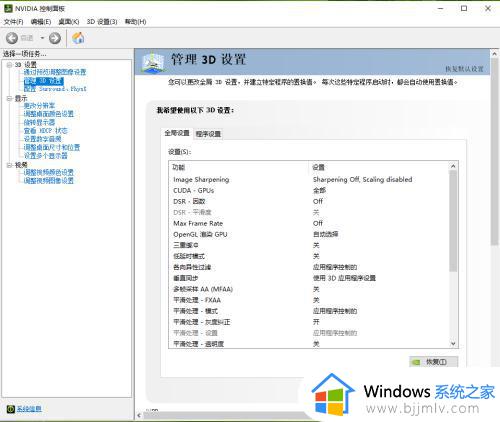Select the OpenGL 渲染 GPU feature row
The image size is (500, 422).
tap(309, 234)
